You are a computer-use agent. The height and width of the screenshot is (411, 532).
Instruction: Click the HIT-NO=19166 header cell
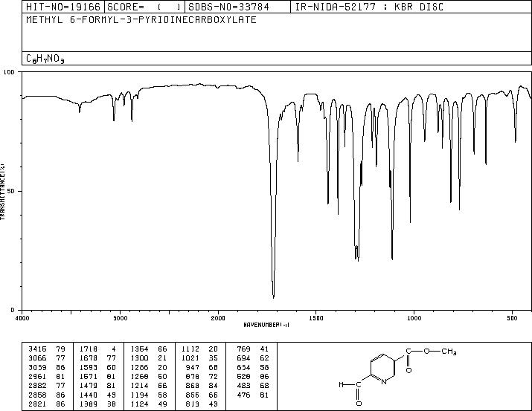tap(63, 7)
